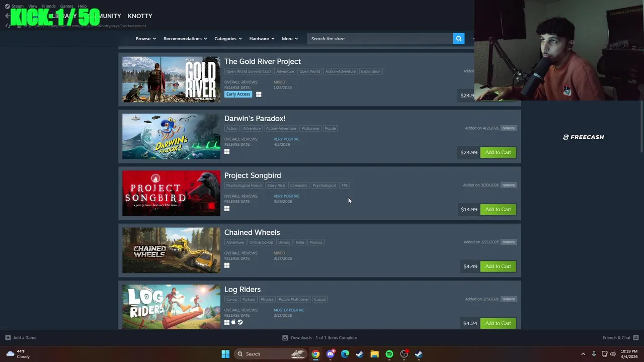Click the Project Songbird cover thumbnail
Screen dimensions: 644x362
171,193
